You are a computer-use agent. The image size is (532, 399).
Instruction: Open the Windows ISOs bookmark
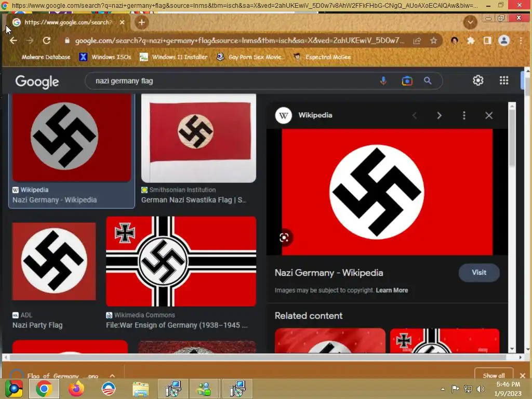pyautogui.click(x=105, y=57)
